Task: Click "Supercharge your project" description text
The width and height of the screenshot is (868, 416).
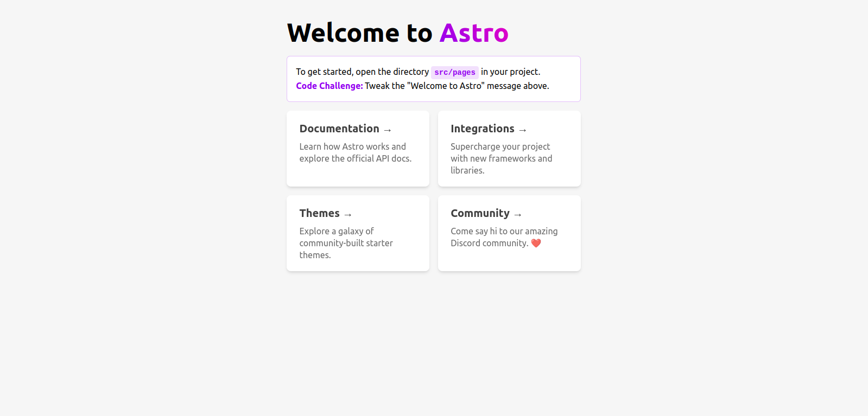Action: click(500, 146)
